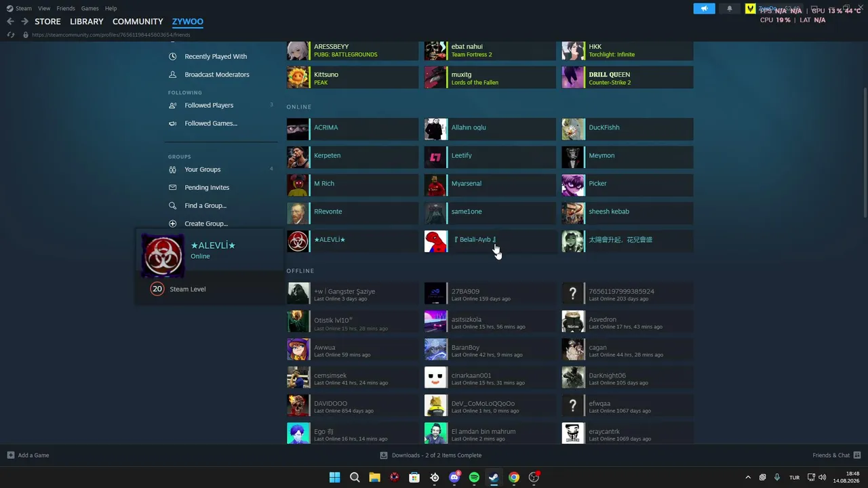The height and width of the screenshot is (488, 868).
Task: Open Discord from the taskbar
Action: [x=454, y=477]
